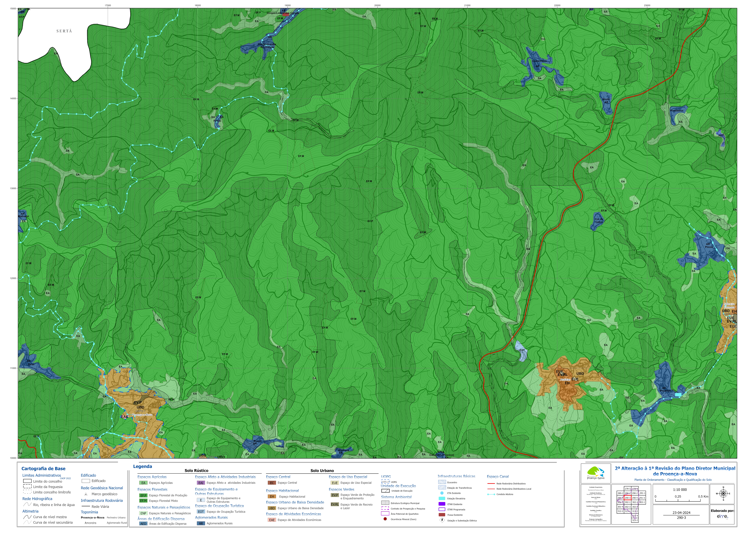Click the EC Espaço Central color swatch

point(272,483)
